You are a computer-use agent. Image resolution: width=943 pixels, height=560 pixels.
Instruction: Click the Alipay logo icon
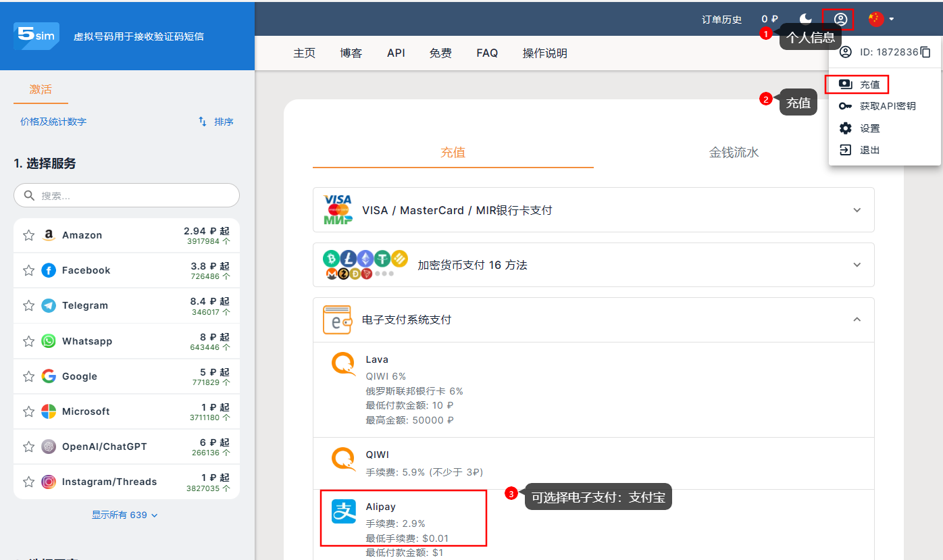[x=344, y=511]
